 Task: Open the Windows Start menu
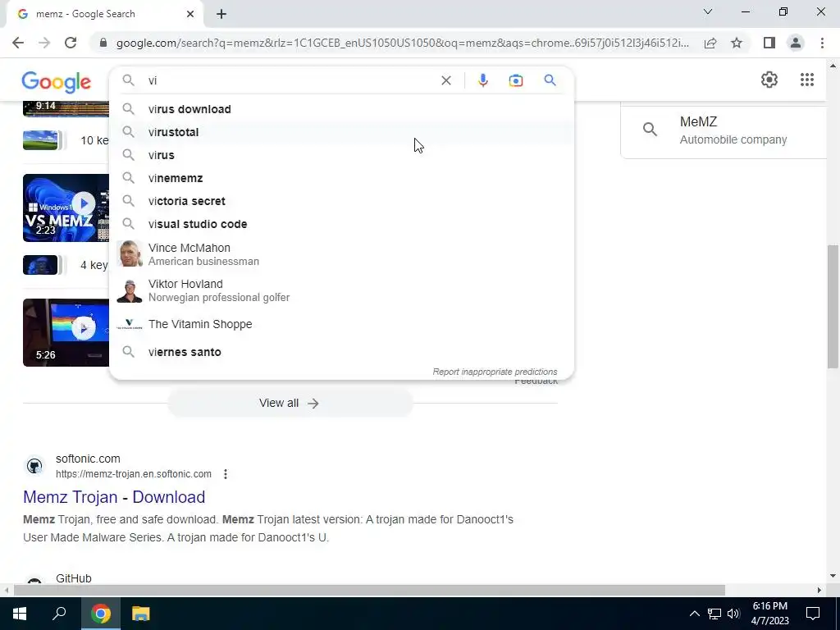point(20,614)
